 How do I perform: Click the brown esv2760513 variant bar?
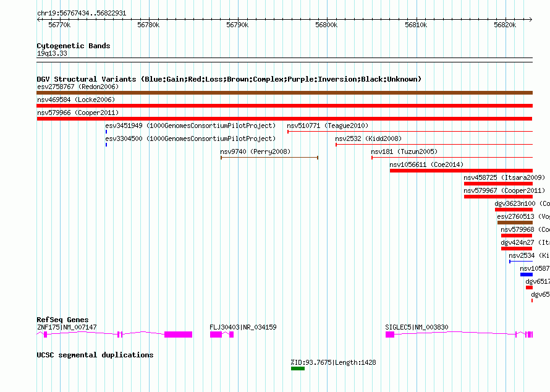[x=515, y=223]
